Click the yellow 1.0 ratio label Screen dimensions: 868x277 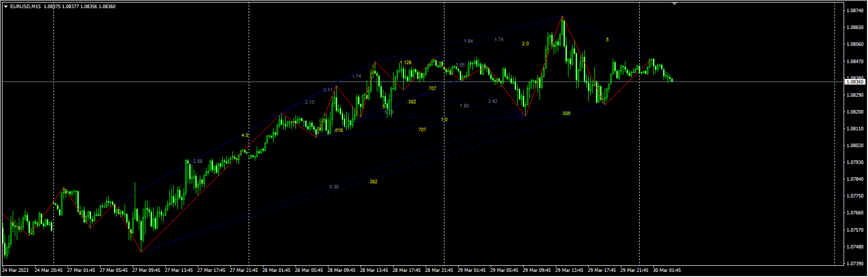(444, 120)
